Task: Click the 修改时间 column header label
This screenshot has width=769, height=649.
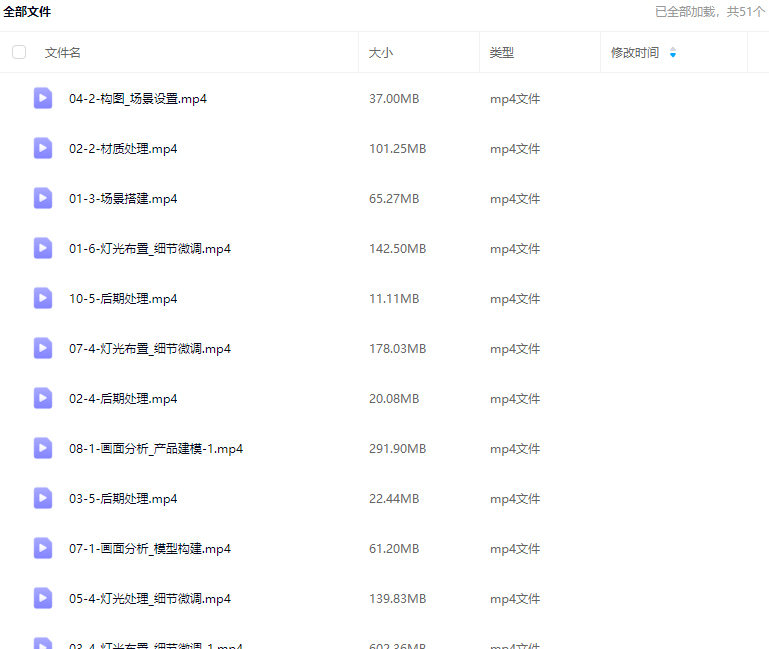Action: (x=635, y=52)
